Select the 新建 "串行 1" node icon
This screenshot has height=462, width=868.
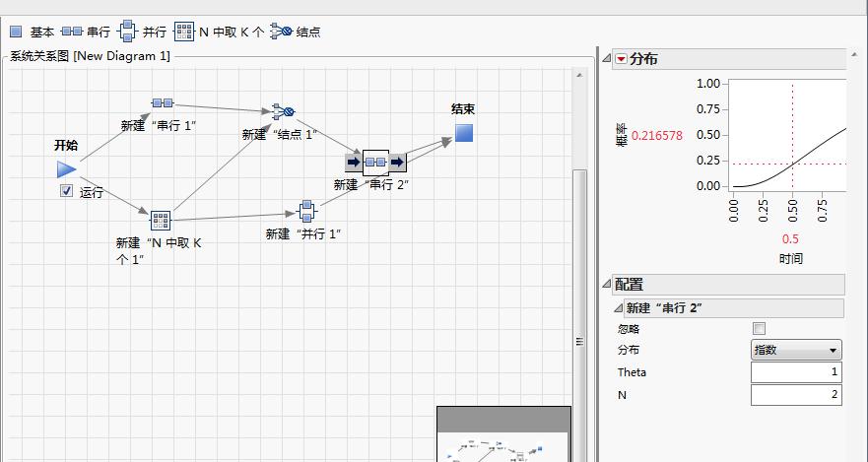coord(163,102)
